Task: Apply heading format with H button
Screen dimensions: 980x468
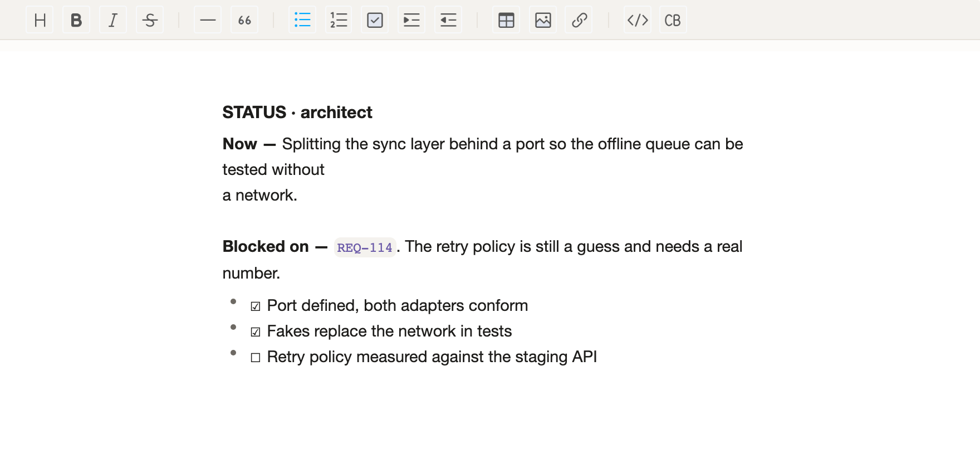Action: tap(40, 20)
